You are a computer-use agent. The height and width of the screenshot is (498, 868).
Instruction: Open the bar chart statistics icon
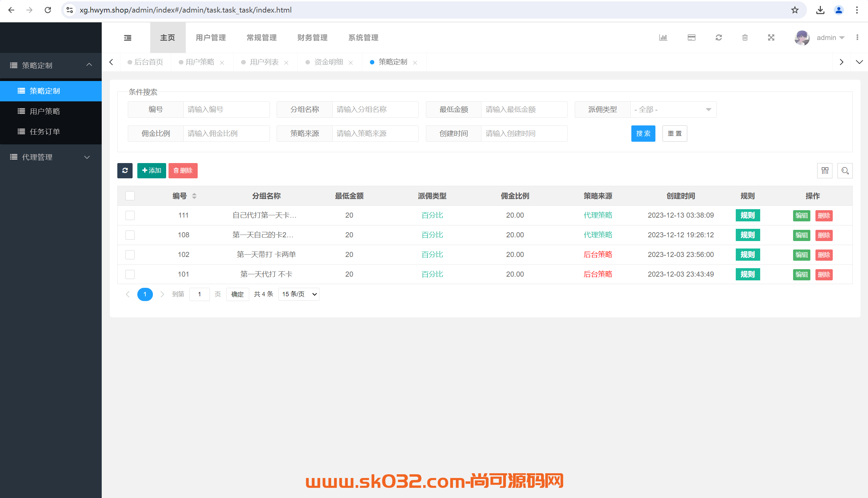[x=663, y=38]
